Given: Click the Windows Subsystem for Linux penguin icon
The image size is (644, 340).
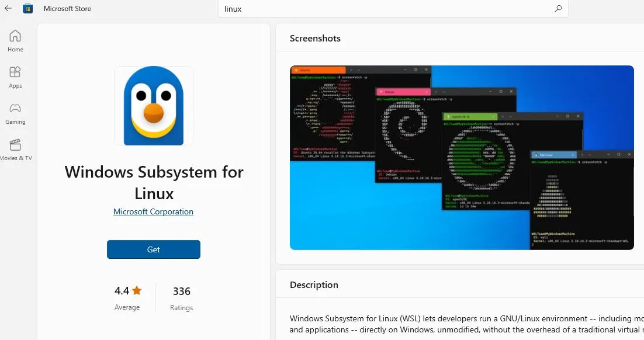Looking at the screenshot, I should [154, 106].
